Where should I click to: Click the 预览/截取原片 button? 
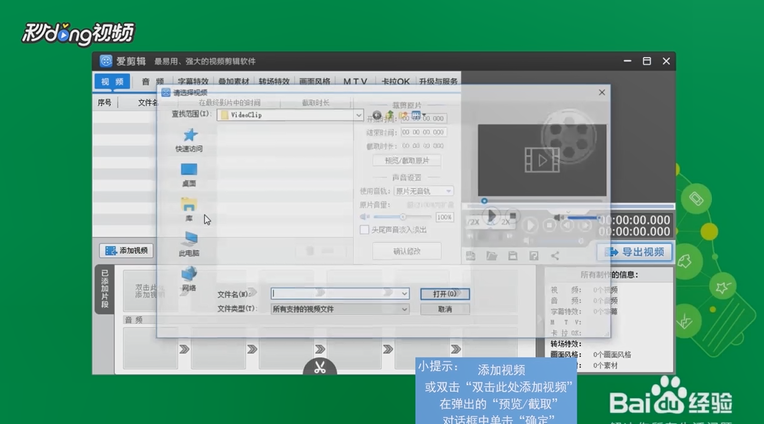click(x=407, y=160)
